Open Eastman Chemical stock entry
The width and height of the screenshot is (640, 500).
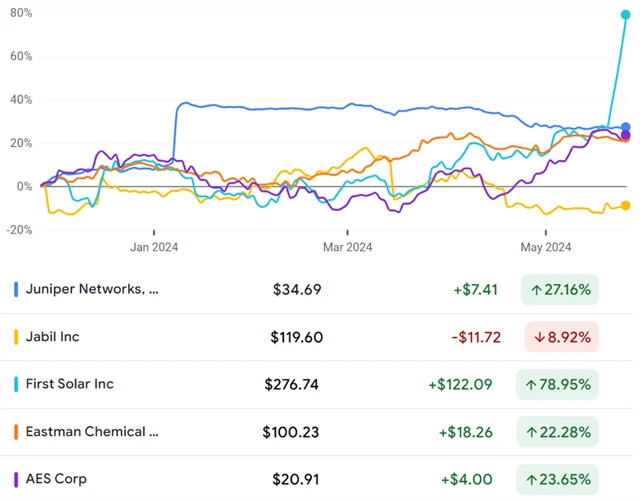[94, 432]
